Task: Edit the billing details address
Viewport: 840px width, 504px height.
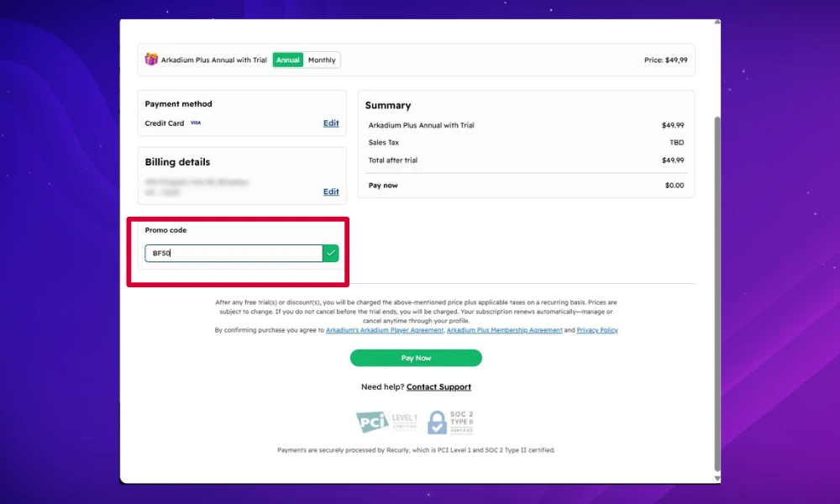Action: point(331,192)
